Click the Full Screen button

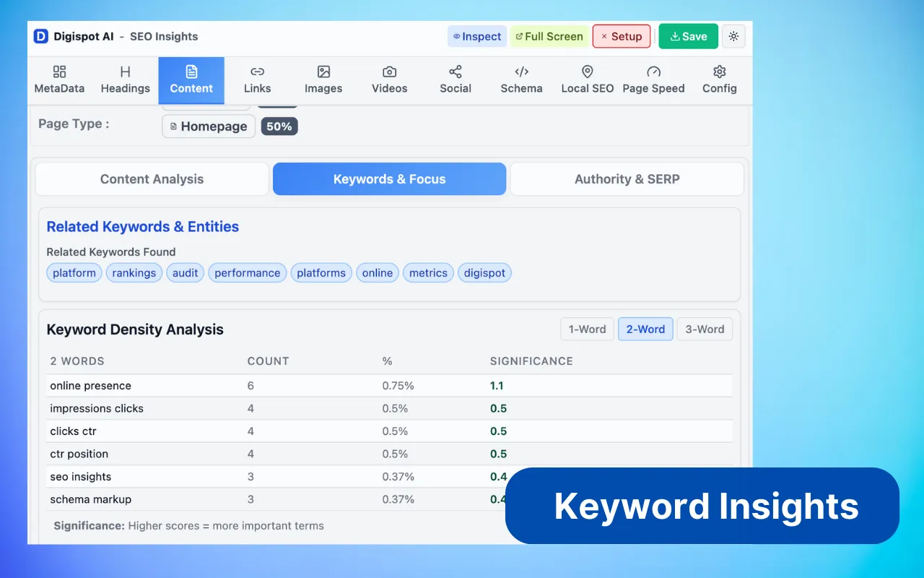[549, 36]
